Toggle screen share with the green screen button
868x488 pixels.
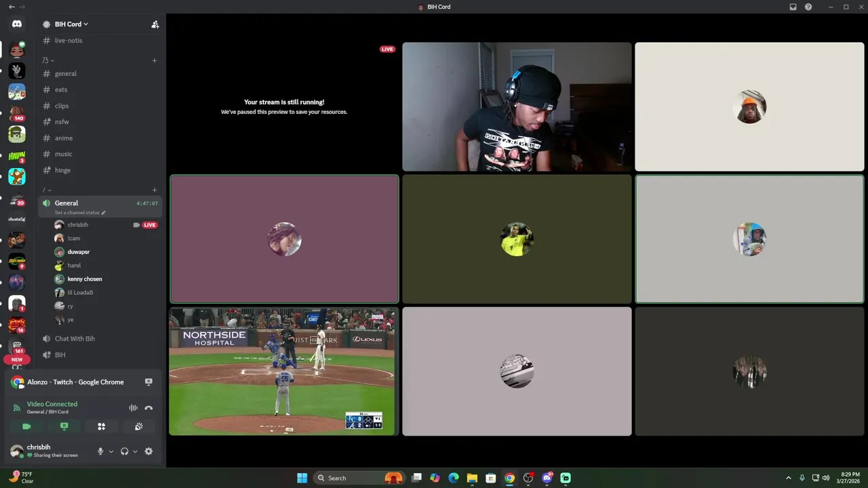pyautogui.click(x=64, y=426)
